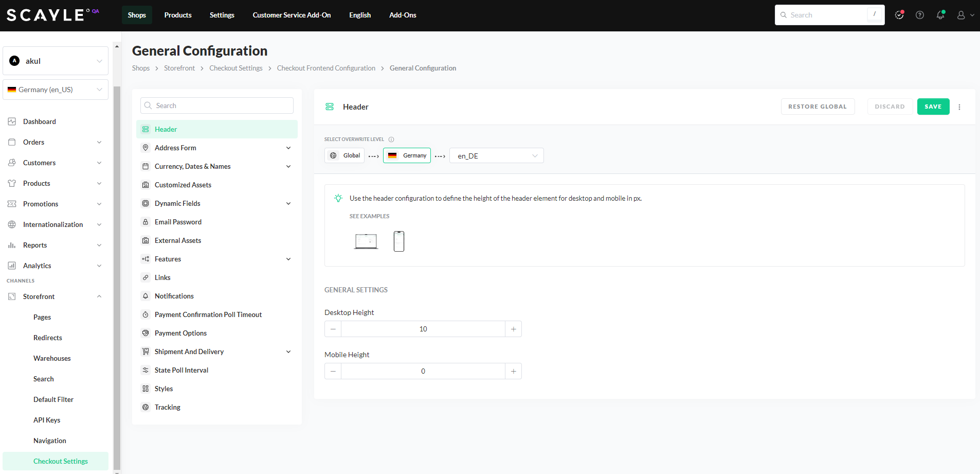View the desktop example laptop icon
This screenshot has height=474, width=980.
coord(366,241)
